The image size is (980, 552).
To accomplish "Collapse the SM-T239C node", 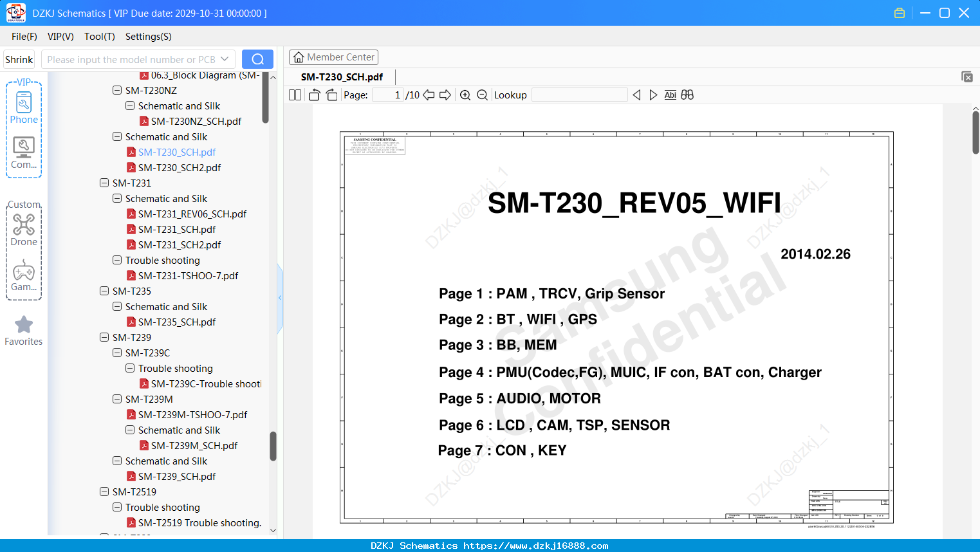I will tap(117, 353).
